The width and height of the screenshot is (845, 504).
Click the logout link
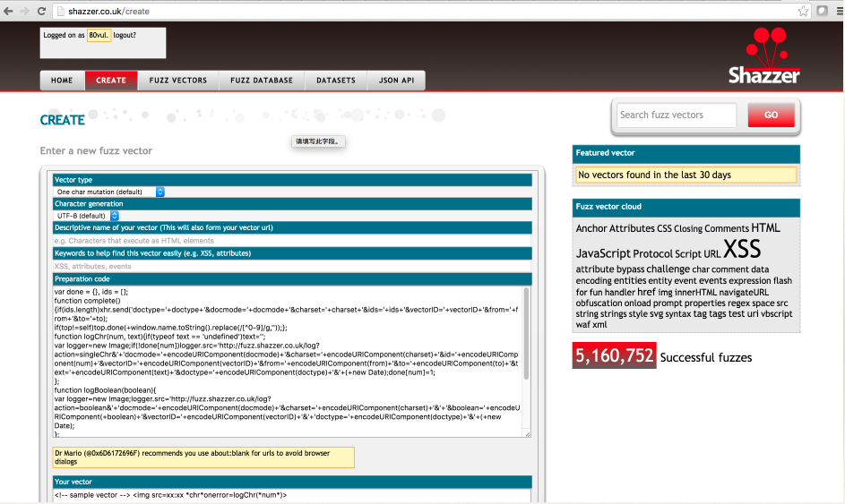(125, 35)
